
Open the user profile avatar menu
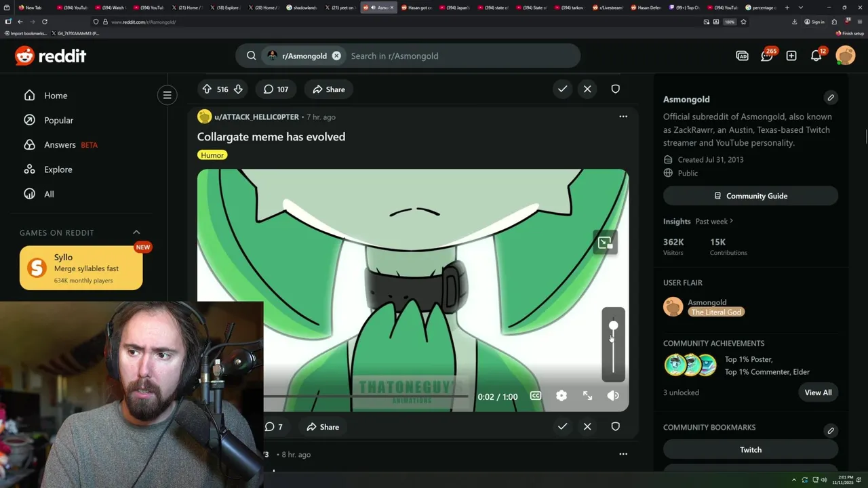click(x=846, y=56)
